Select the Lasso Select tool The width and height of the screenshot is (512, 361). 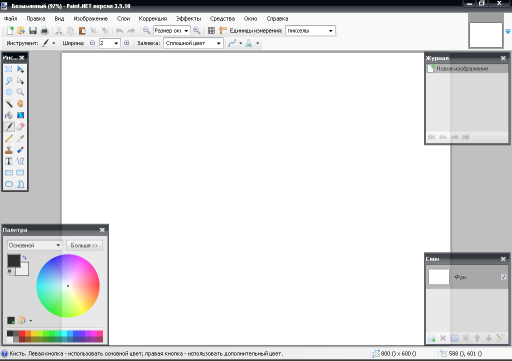9,81
